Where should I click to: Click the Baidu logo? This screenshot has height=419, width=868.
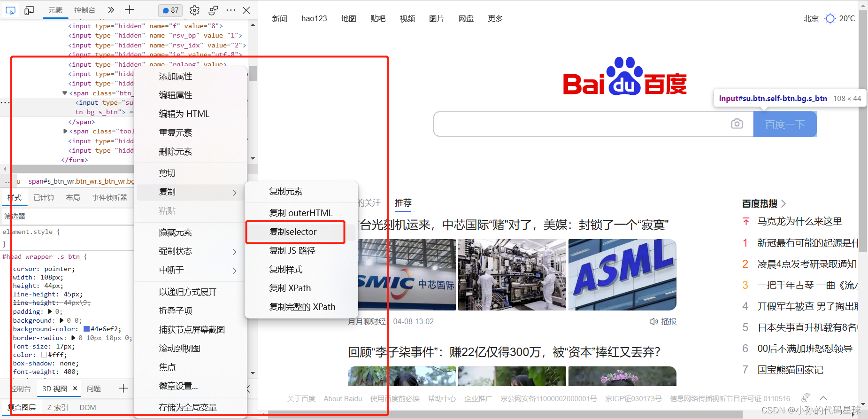tap(625, 76)
